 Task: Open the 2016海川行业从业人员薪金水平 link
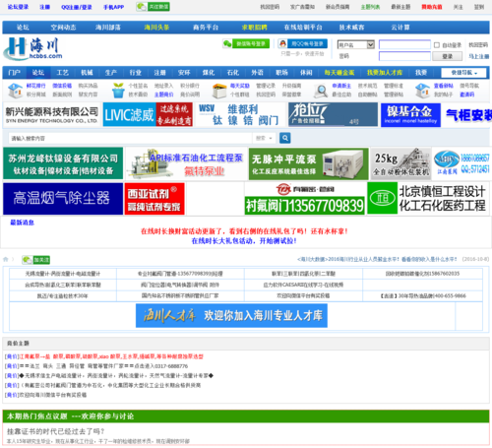[377, 259]
